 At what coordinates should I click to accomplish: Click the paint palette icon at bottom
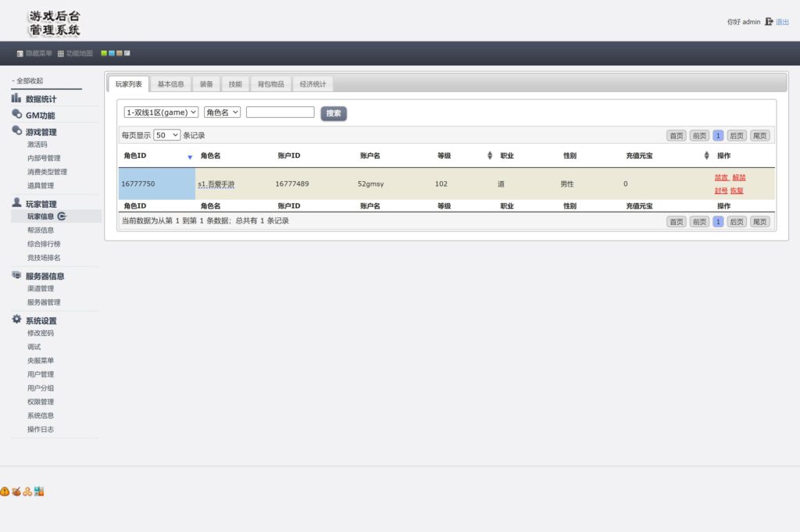pyautogui.click(x=16, y=491)
